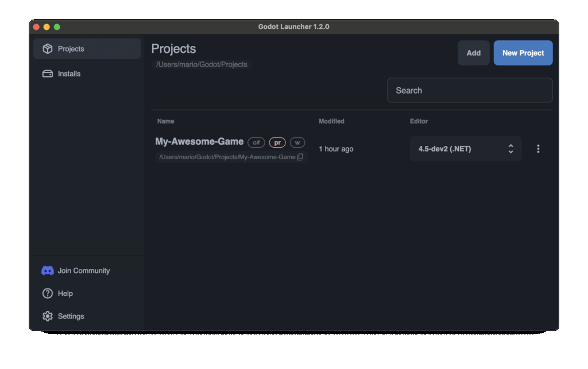The width and height of the screenshot is (588, 369).
Task: Click the Settings gear icon
Action: click(x=48, y=317)
